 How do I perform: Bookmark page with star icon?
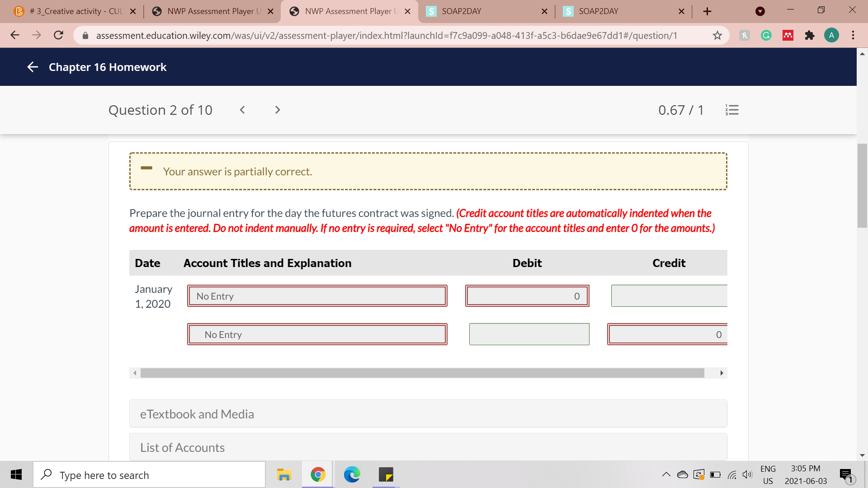717,35
